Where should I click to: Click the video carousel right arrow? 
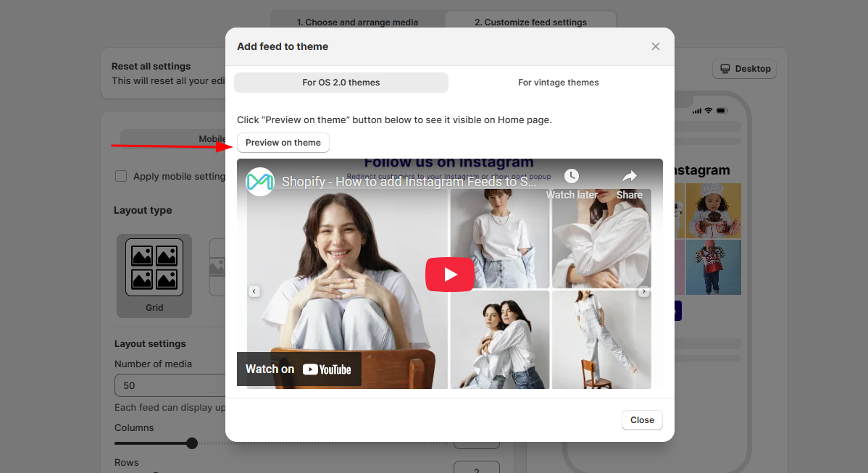[644, 291]
